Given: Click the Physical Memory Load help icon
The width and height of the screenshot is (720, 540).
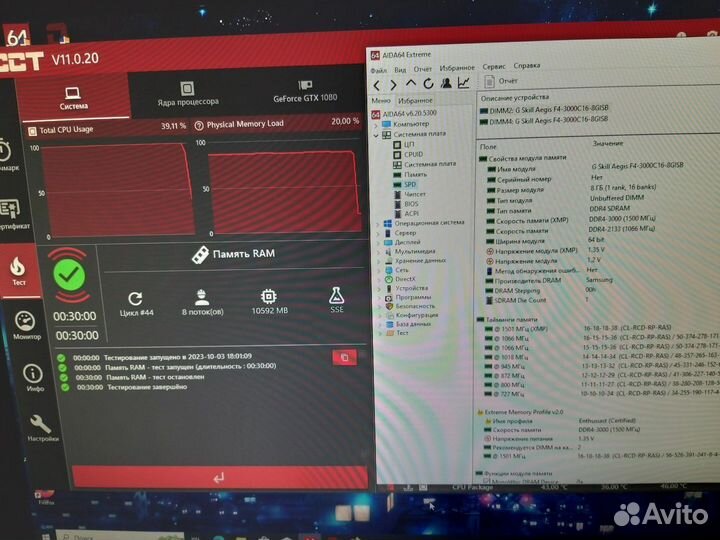Looking at the screenshot, I should coord(199,126).
